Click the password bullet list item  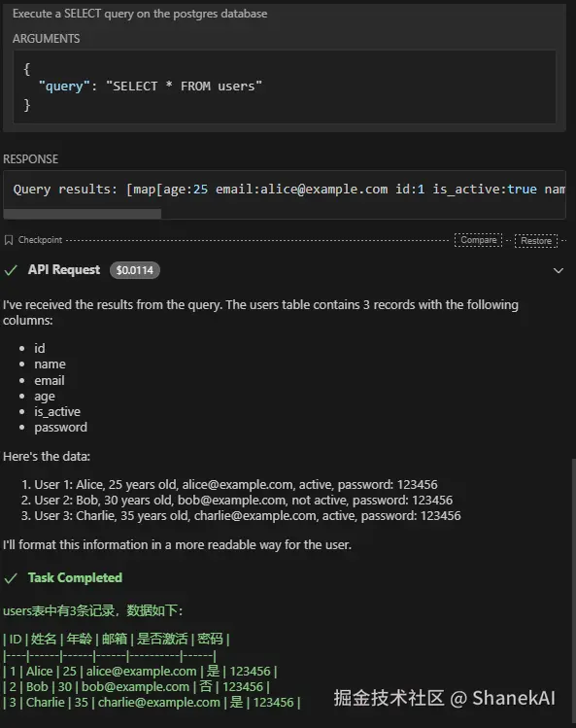[x=61, y=427]
